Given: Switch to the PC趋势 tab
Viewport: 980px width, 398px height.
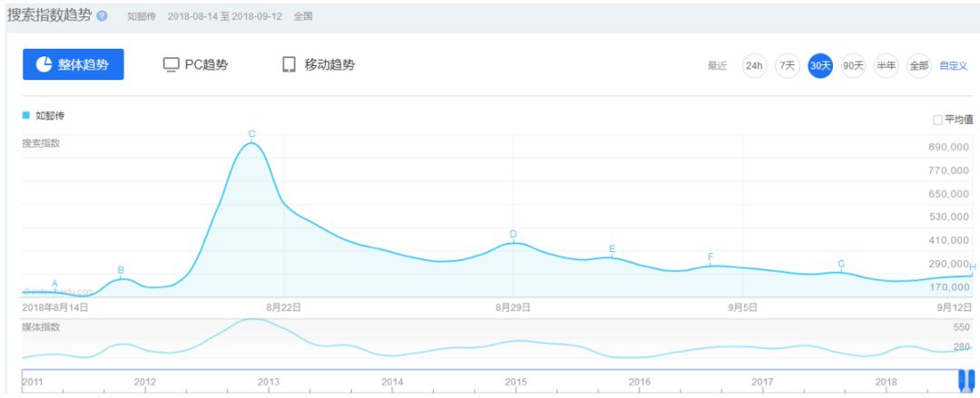Looking at the screenshot, I should pos(195,64).
